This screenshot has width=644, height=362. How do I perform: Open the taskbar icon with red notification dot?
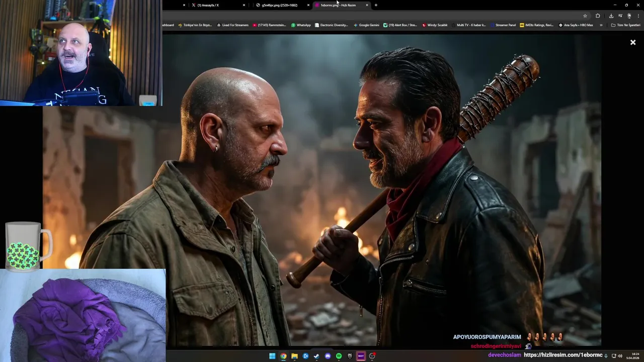pos(372,356)
